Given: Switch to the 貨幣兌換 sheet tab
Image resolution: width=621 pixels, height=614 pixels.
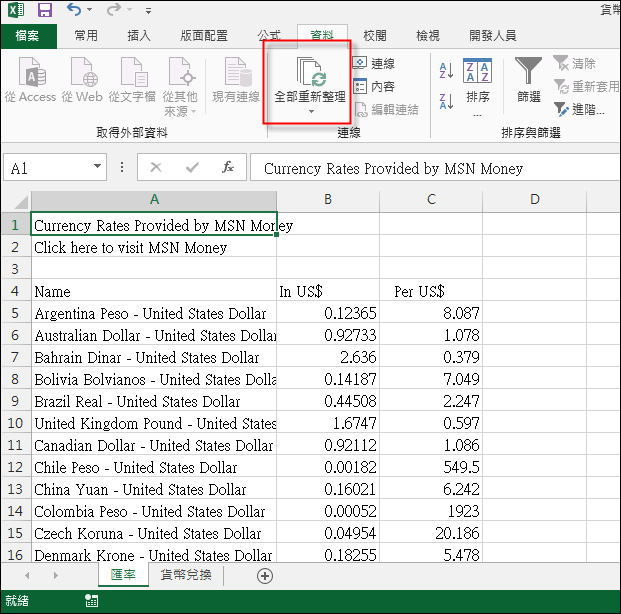Looking at the screenshot, I should coord(186,575).
